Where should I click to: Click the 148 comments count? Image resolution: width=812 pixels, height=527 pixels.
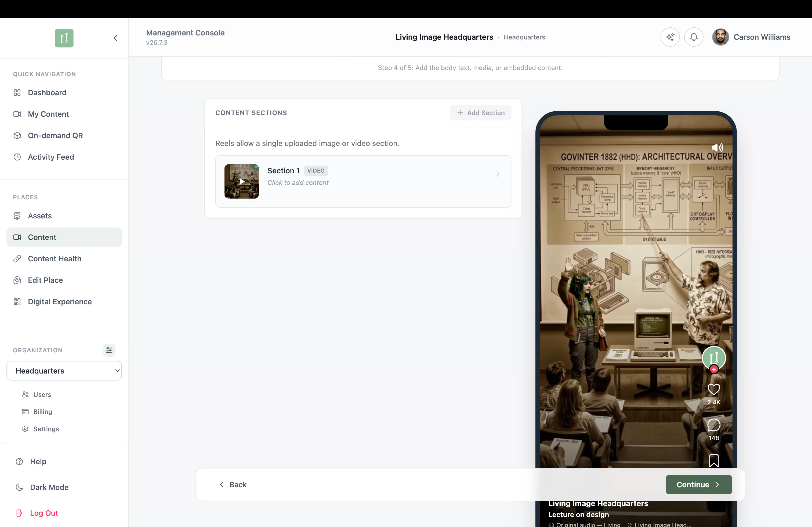(714, 438)
